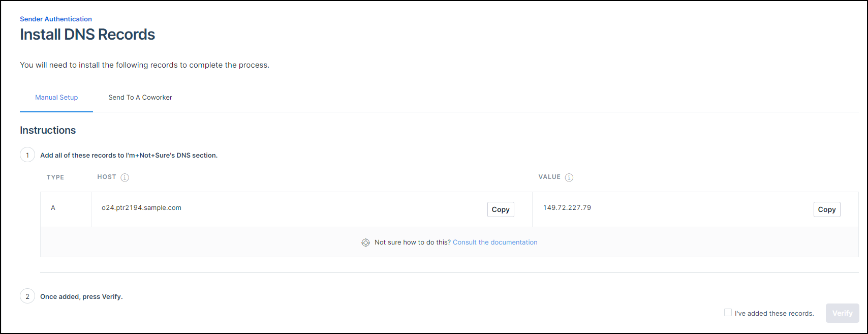
Task: Check "I've added these records" checkbox
Action: pyautogui.click(x=728, y=313)
